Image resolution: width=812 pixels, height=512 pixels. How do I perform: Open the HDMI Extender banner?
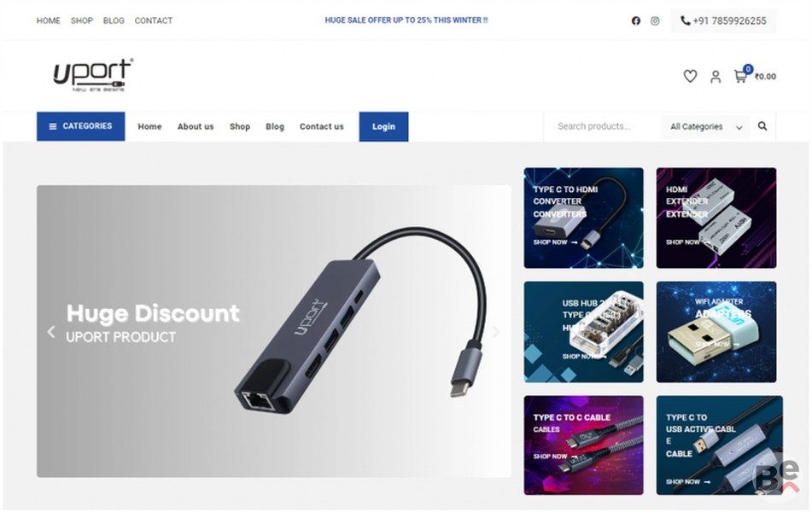click(x=716, y=218)
